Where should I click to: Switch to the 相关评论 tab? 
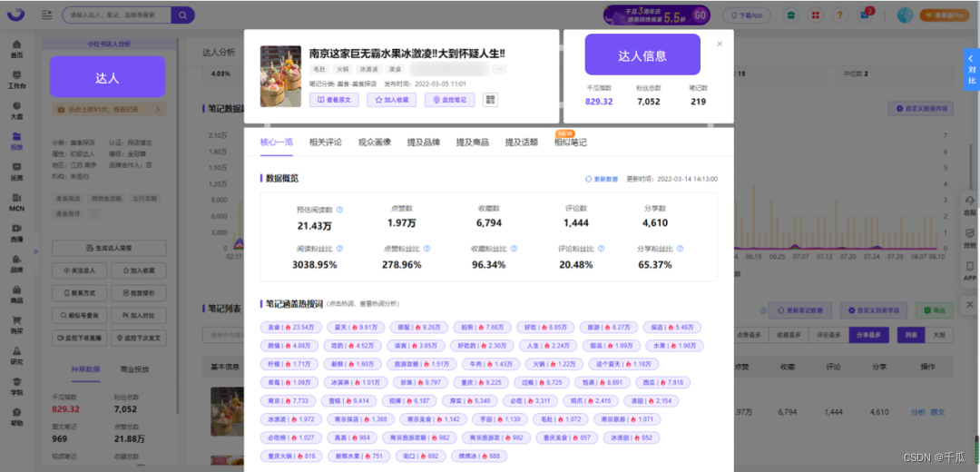tap(325, 143)
